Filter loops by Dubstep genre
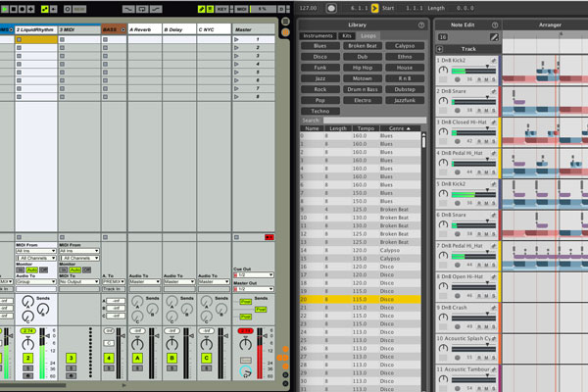The width and height of the screenshot is (588, 392). pos(405,89)
